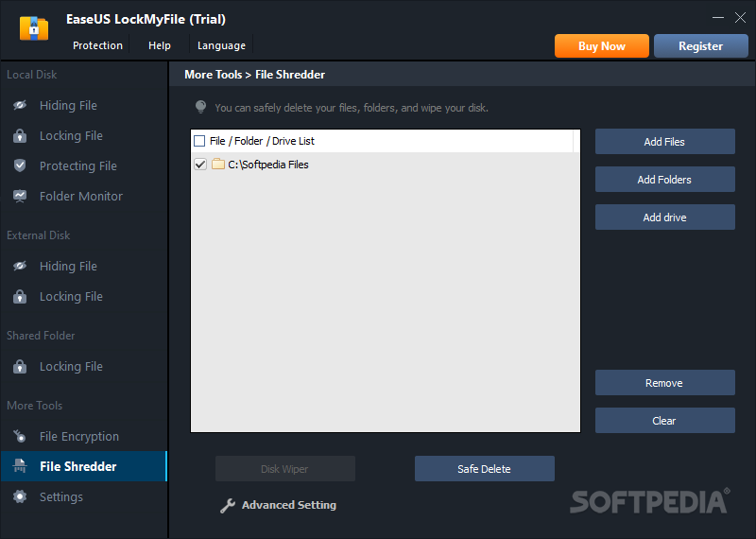756x539 pixels.
Task: Open the Protection menu
Action: [x=98, y=45]
